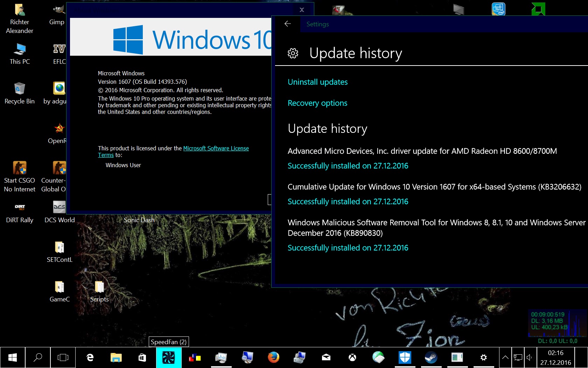Show hidden system tray icons
Image resolution: width=588 pixels, height=368 pixels.
505,357
